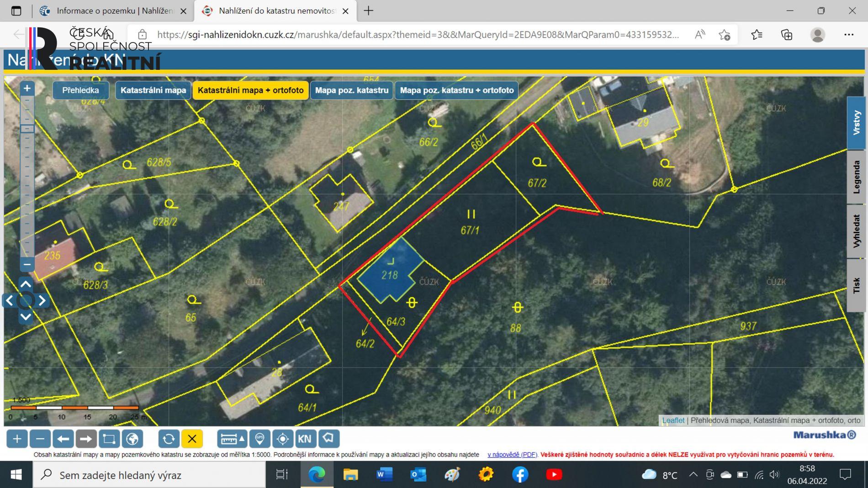Open File Explorer from the taskbar
This screenshot has width=868, height=488.
(x=350, y=475)
